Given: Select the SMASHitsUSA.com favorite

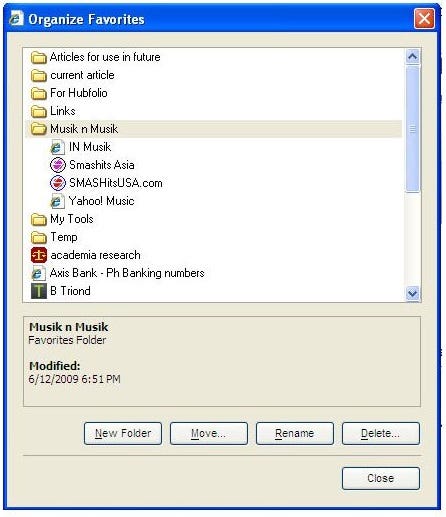Looking at the screenshot, I should point(116,183).
